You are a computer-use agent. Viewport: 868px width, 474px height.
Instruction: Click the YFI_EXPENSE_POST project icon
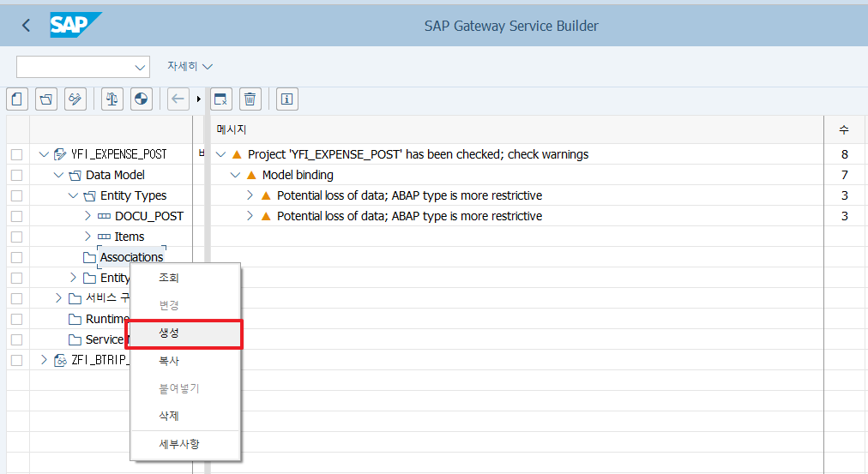point(60,154)
